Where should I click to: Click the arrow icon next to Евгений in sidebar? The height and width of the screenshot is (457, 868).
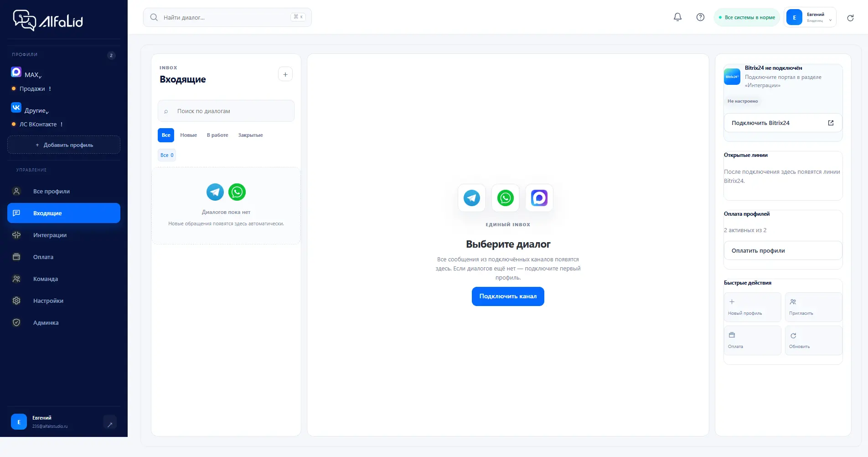110,423
